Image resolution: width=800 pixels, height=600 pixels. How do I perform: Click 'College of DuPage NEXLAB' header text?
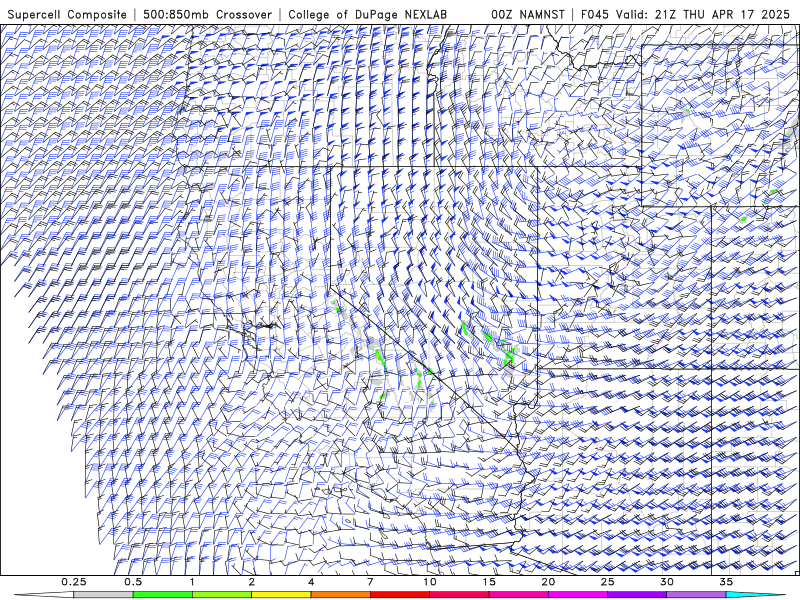pyautogui.click(x=367, y=14)
